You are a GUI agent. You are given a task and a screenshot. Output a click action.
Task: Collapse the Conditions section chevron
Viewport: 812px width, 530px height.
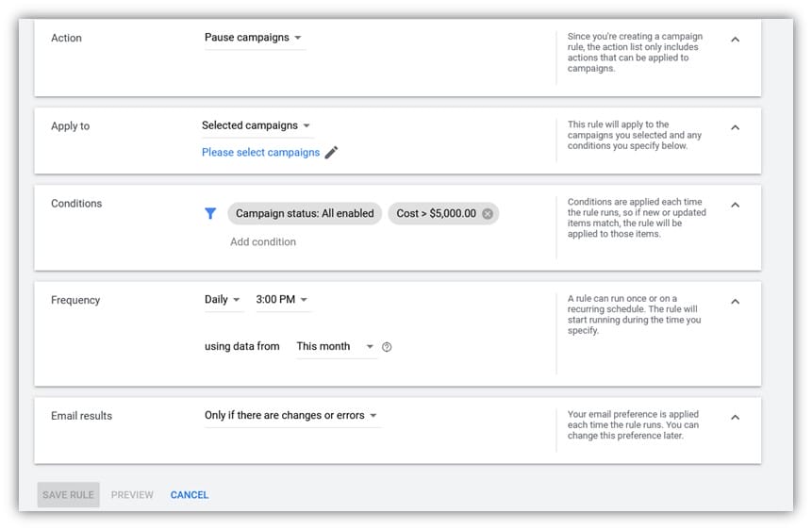[736, 205]
